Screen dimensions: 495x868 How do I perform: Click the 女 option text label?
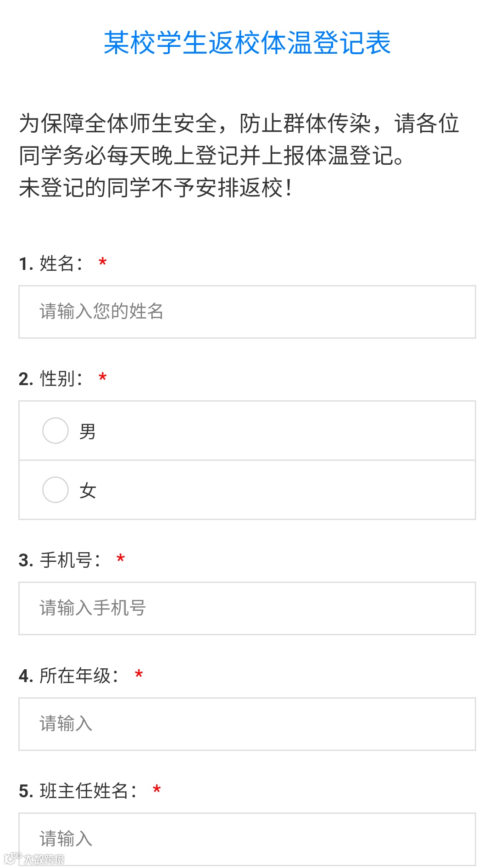87,491
